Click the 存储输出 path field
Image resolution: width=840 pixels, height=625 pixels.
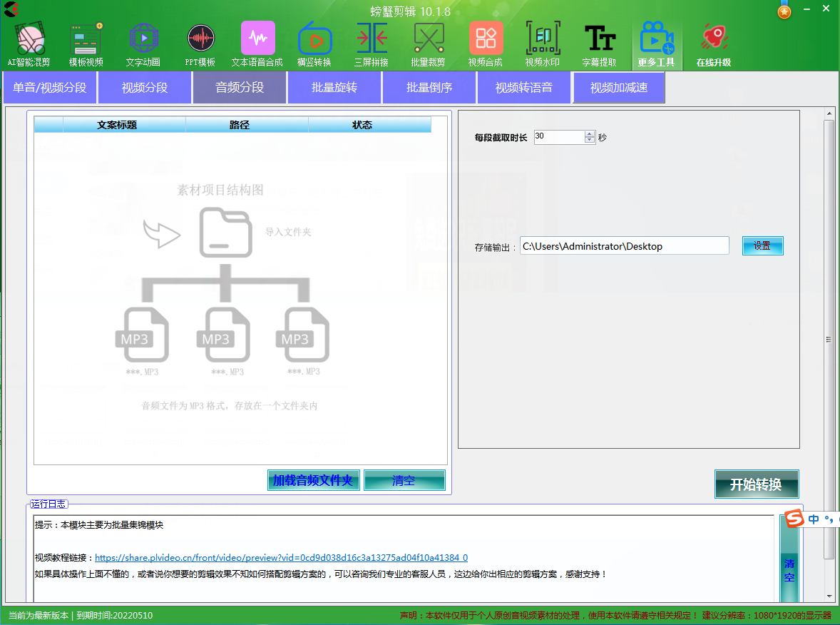(624, 246)
